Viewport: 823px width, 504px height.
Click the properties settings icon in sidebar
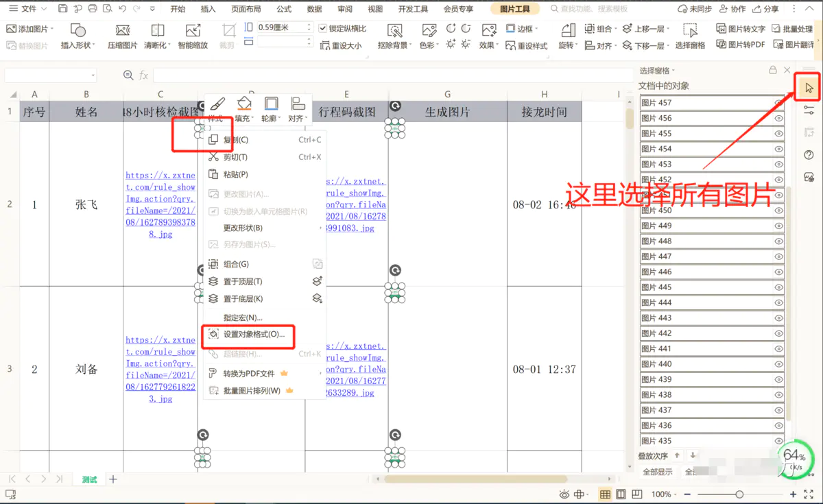[809, 110]
